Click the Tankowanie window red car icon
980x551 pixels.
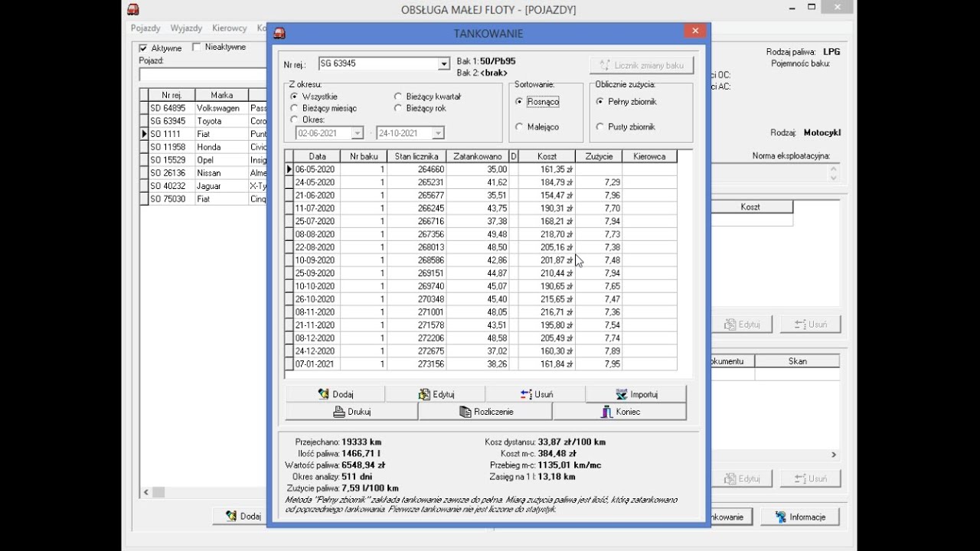(x=279, y=33)
